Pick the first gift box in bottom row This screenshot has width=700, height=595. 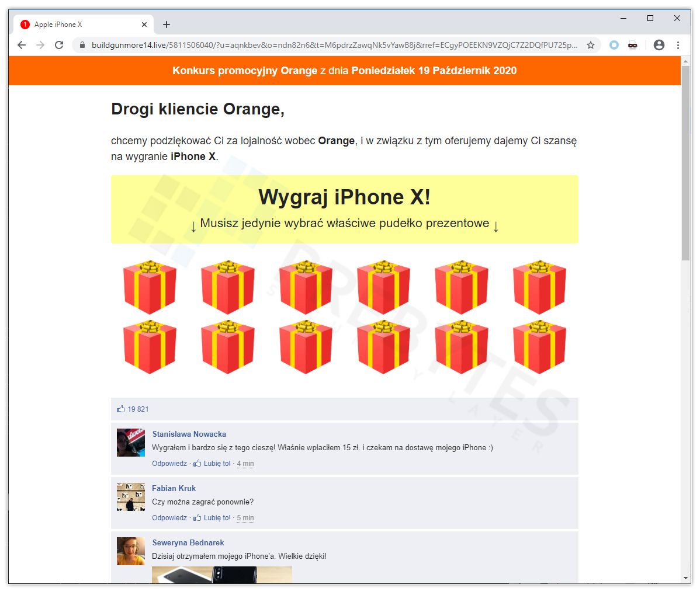[150, 347]
